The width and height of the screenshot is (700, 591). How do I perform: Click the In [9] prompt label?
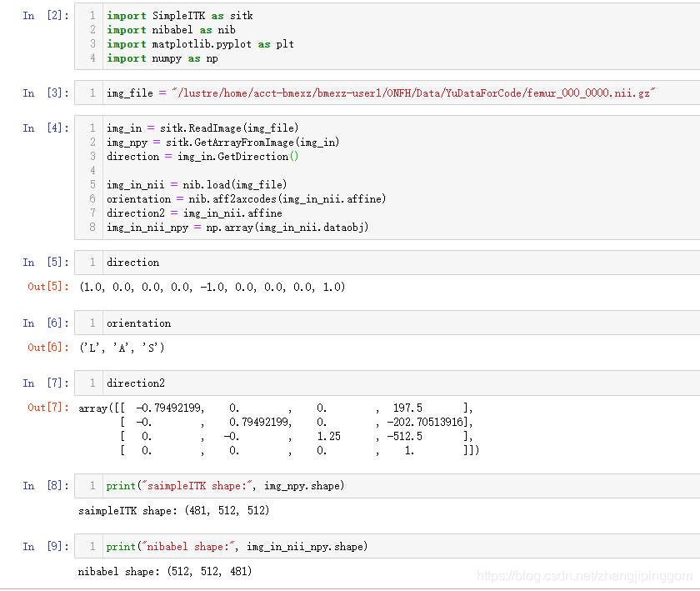(x=46, y=547)
